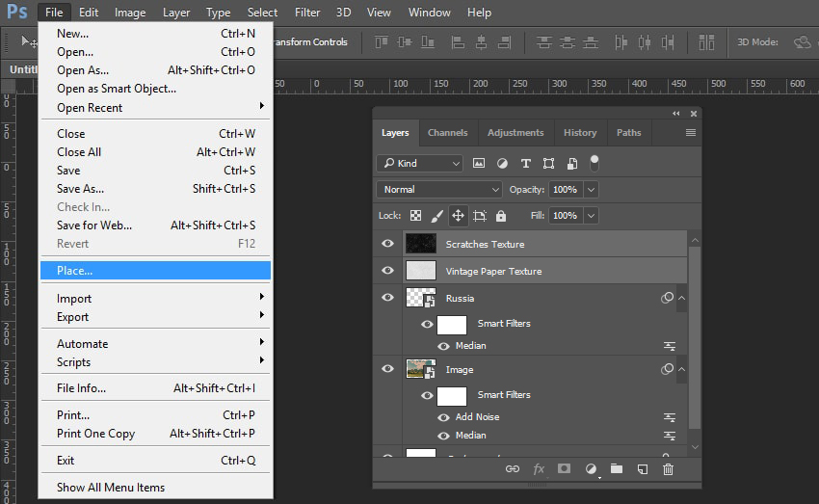Viewport: 819px width, 504px height.
Task: Click the delete layer trash icon
Action: click(668, 469)
